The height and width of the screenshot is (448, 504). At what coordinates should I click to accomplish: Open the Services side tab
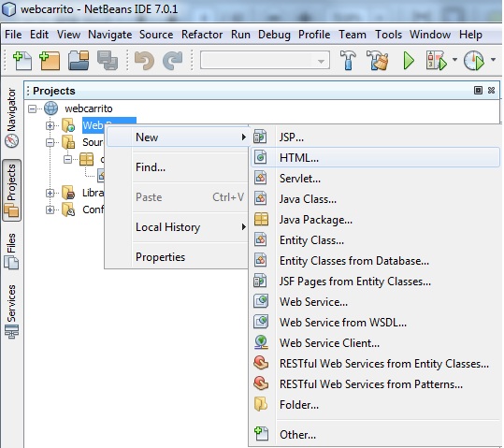pos(11,311)
